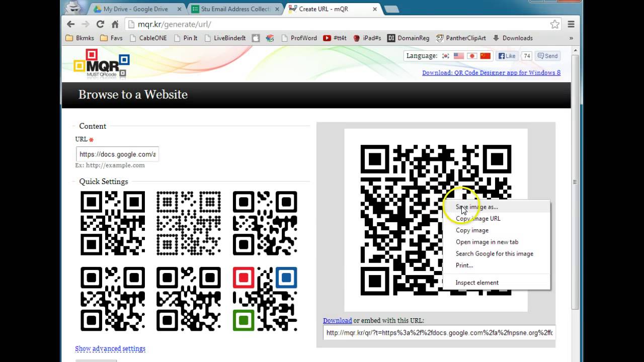Click the browser forward arrow

[86, 24]
